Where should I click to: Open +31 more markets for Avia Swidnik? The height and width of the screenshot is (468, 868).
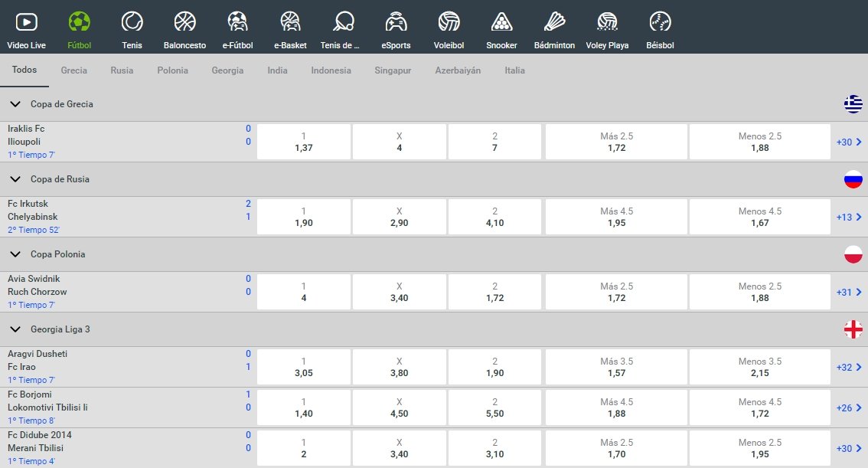tap(849, 292)
